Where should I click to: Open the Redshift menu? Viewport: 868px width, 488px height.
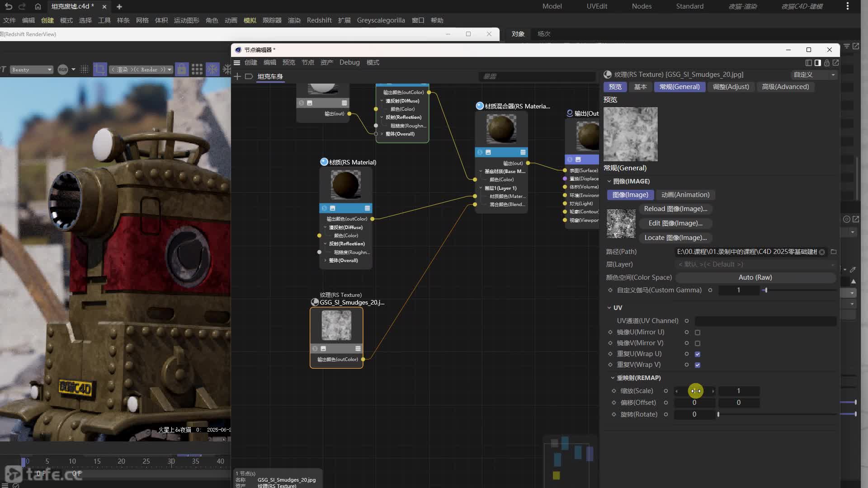tap(319, 20)
